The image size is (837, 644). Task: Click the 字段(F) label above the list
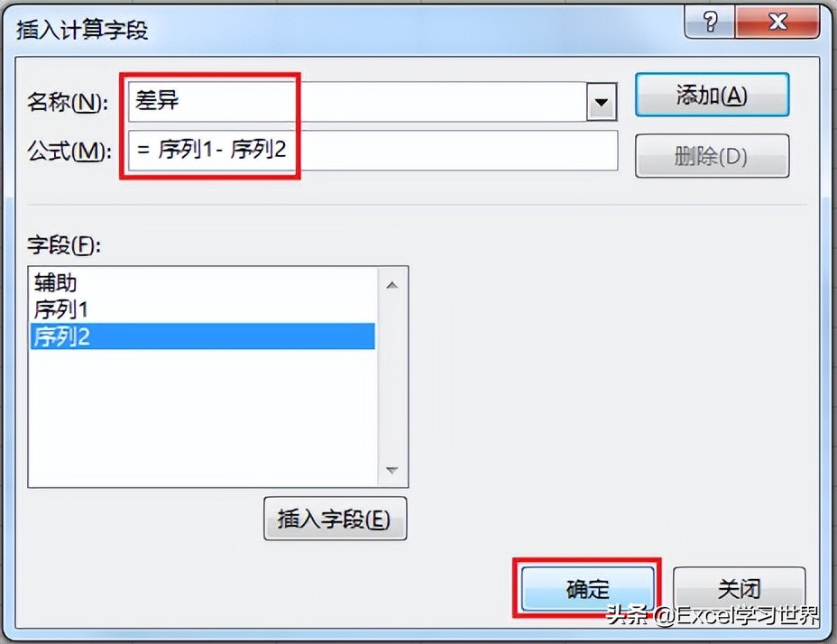(x=64, y=245)
